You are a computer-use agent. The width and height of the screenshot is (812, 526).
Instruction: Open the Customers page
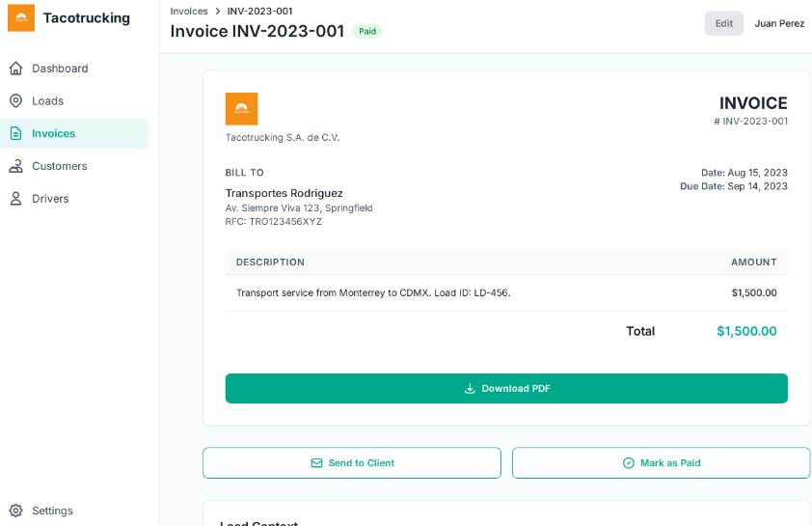click(59, 166)
